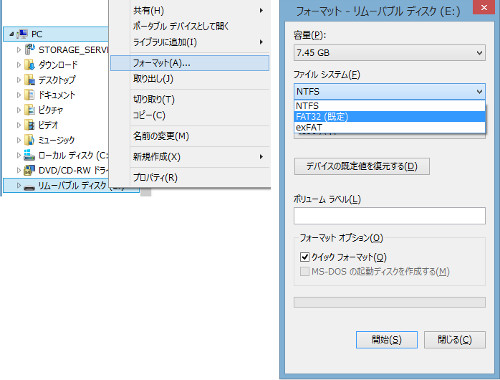Expand the ローカル ディスク (C:) node

pyautogui.click(x=19, y=155)
